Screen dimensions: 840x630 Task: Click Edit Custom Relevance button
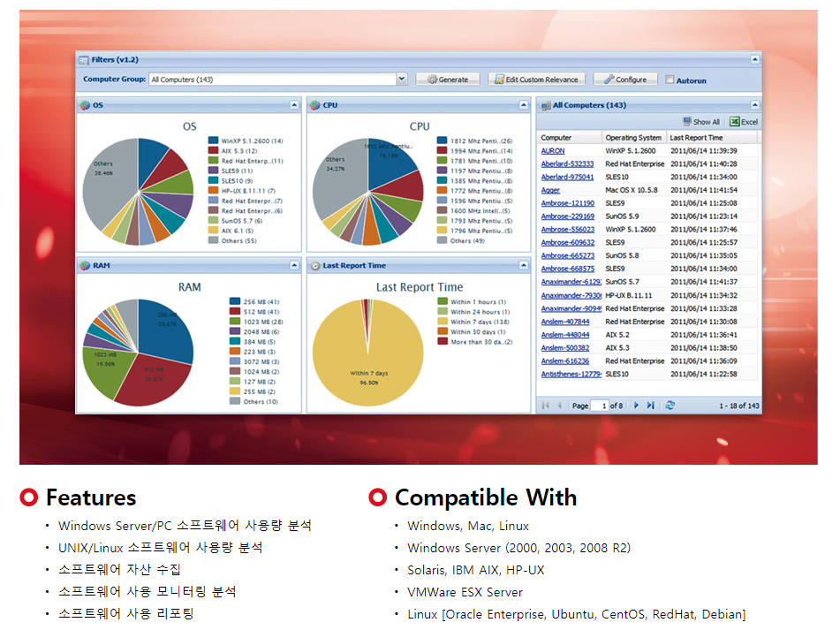point(536,80)
